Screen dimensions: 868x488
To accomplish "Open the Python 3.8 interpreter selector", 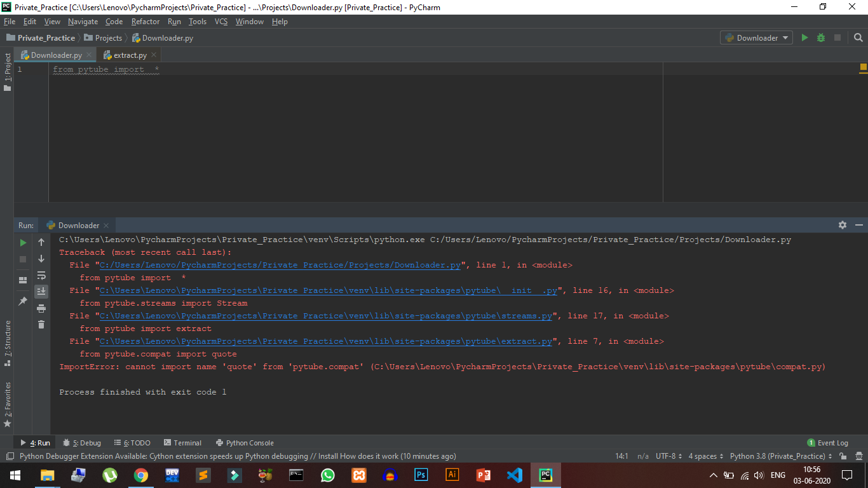I will pyautogui.click(x=778, y=456).
